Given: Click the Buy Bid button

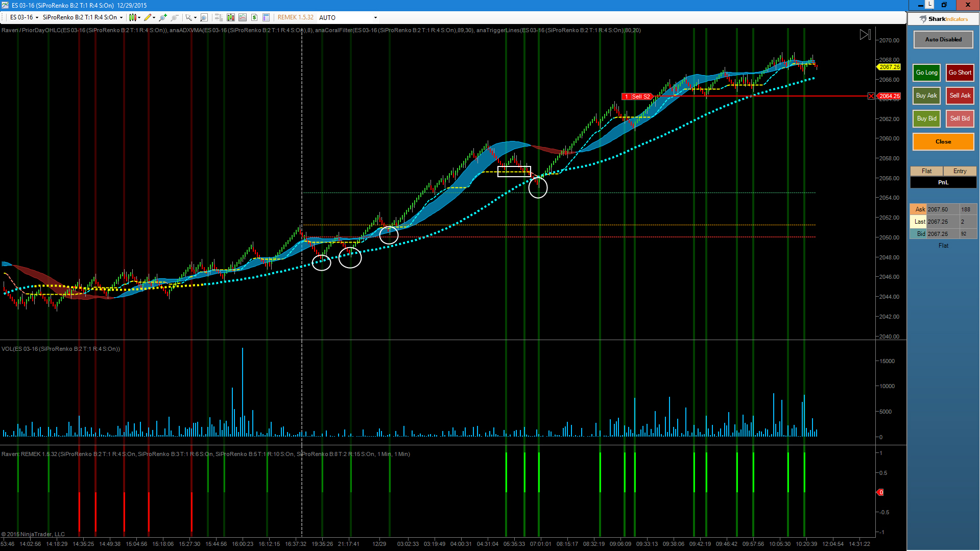Looking at the screenshot, I should (x=927, y=118).
